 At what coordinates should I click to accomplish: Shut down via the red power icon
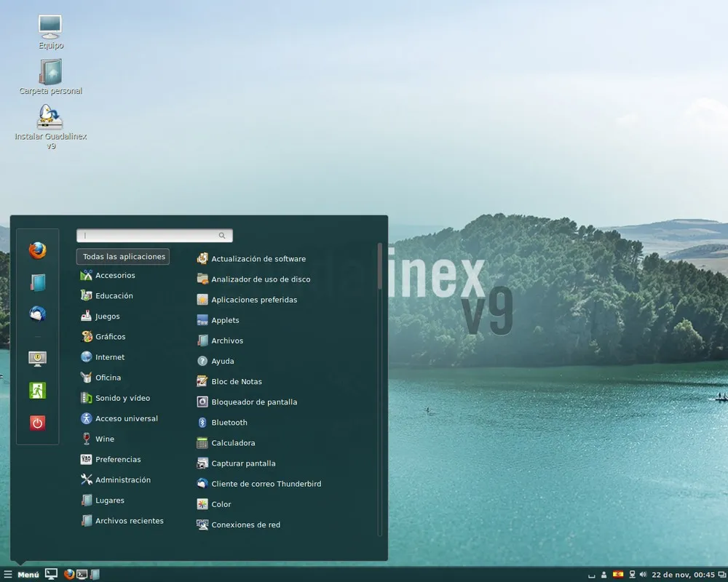pos(37,423)
